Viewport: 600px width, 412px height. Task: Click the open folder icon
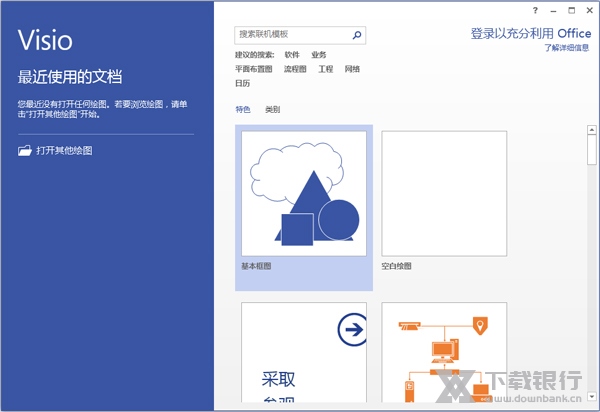[x=25, y=150]
